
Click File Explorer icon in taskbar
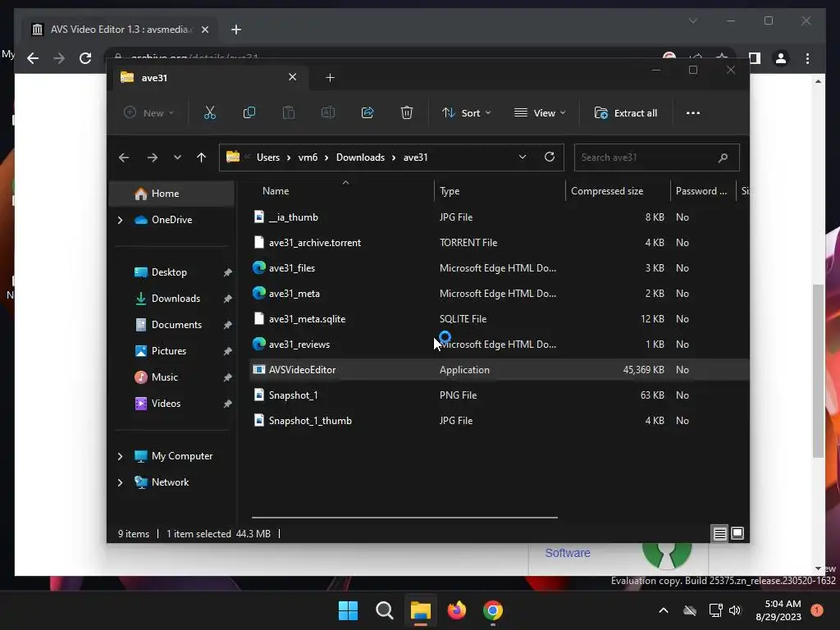click(421, 610)
